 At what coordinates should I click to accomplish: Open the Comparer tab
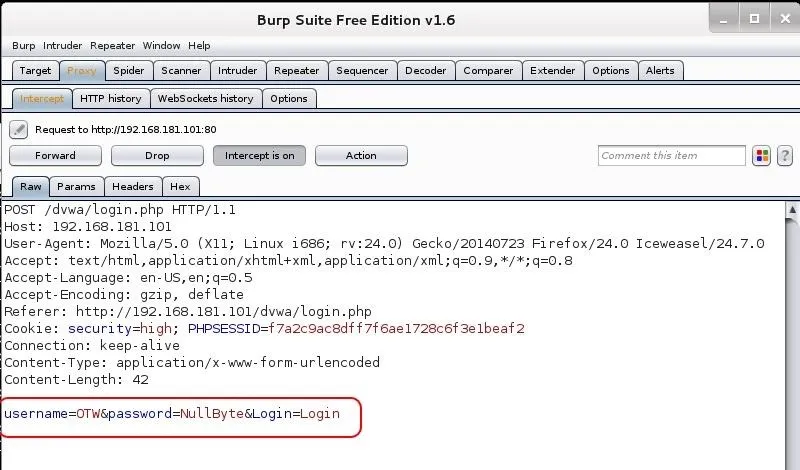tap(488, 71)
